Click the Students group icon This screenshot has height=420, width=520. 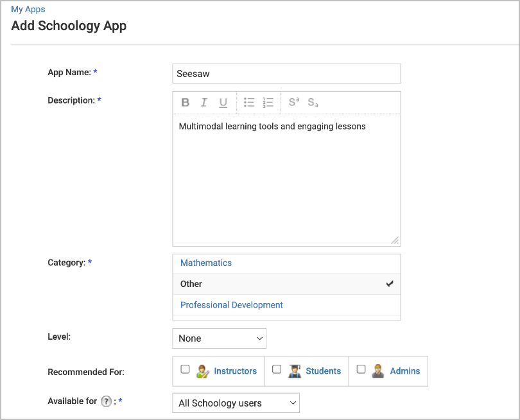295,371
